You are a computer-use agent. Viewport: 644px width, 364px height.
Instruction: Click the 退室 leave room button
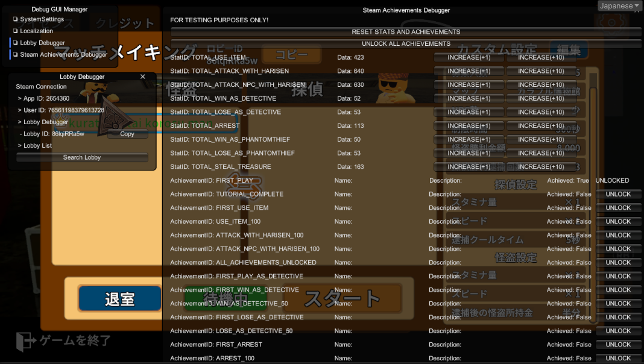click(x=119, y=299)
